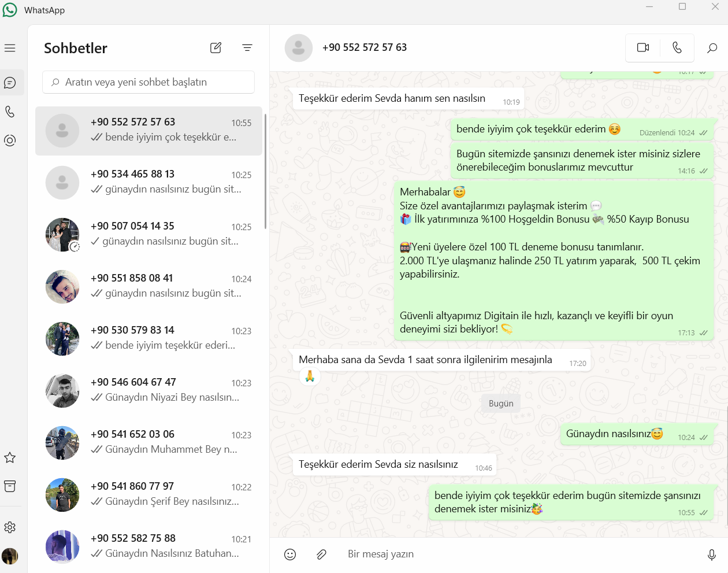The width and height of the screenshot is (728, 573).
Task: Select message 'Günaydın nasılsınız' sent 10:24
Action: [637, 435]
